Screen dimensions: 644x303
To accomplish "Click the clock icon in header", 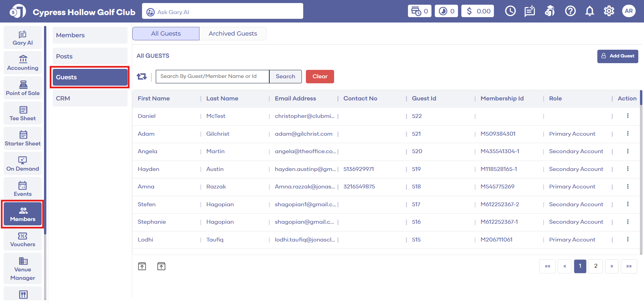I will coord(510,11).
